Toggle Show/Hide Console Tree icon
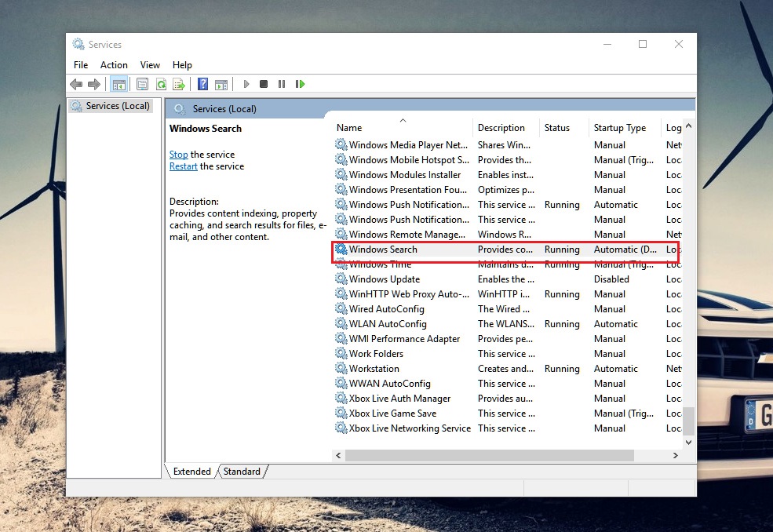773x532 pixels. 119,84
